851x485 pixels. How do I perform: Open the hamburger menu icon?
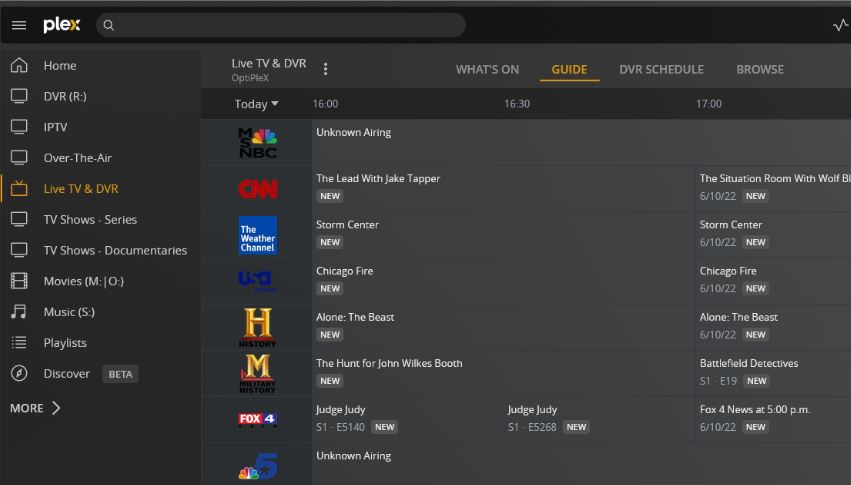(19, 25)
